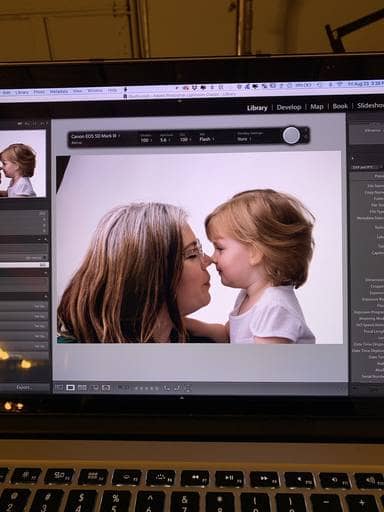Viewport: 384px width, 512px height.
Task: Open the Photo menu in the menu bar
Action: point(39,92)
